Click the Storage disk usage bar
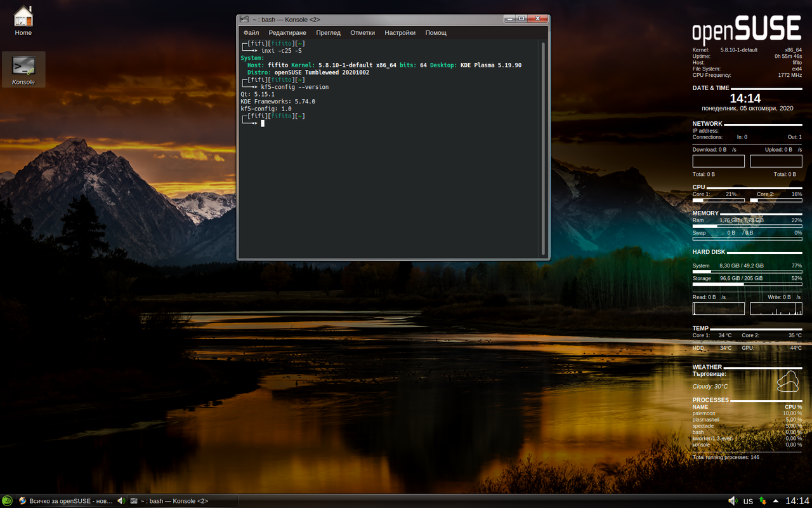Screen dimensions: 812x508 [x=747, y=284]
